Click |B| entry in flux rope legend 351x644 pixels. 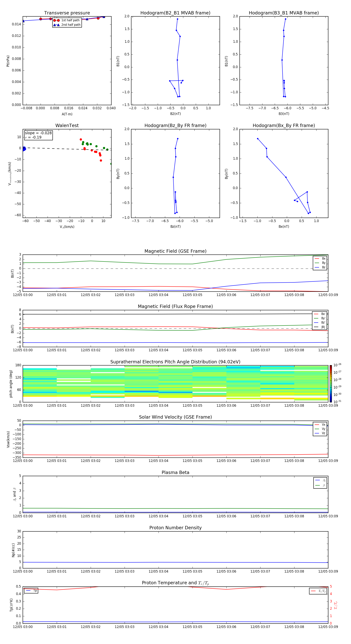[320, 327]
